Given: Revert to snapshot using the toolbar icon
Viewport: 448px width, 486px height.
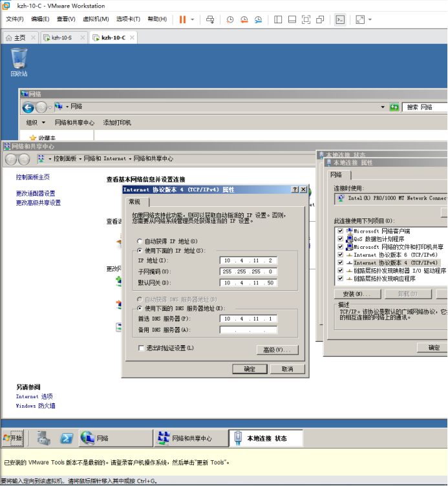Looking at the screenshot, I should pyautogui.click(x=244, y=19).
